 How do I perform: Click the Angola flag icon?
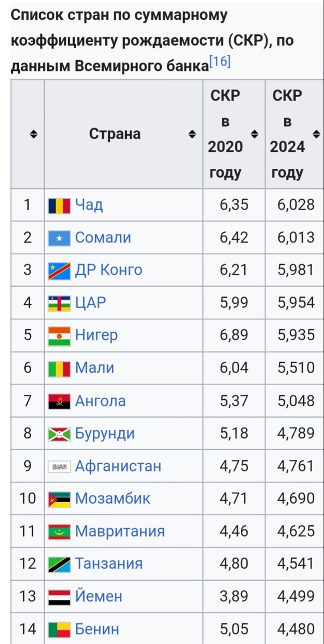(59, 401)
